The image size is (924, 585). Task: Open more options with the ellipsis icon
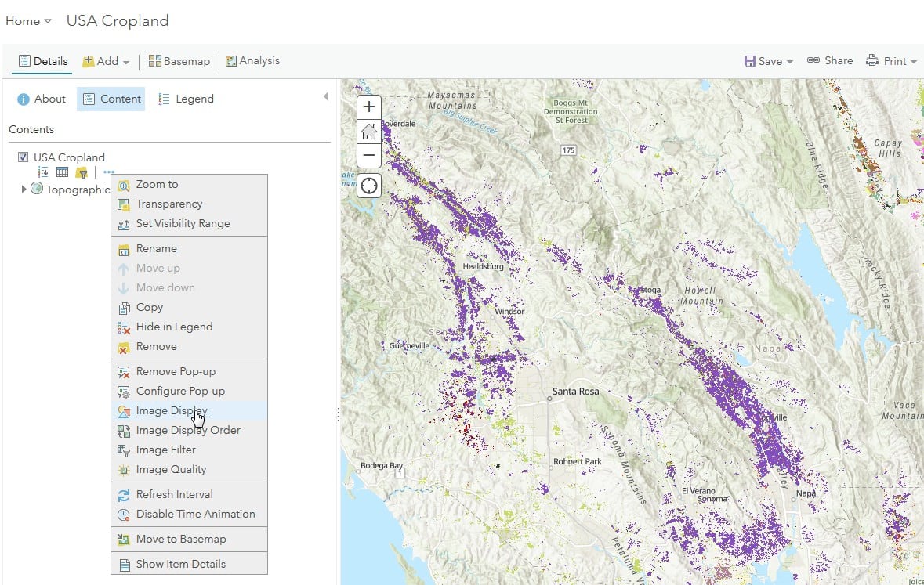pyautogui.click(x=108, y=172)
